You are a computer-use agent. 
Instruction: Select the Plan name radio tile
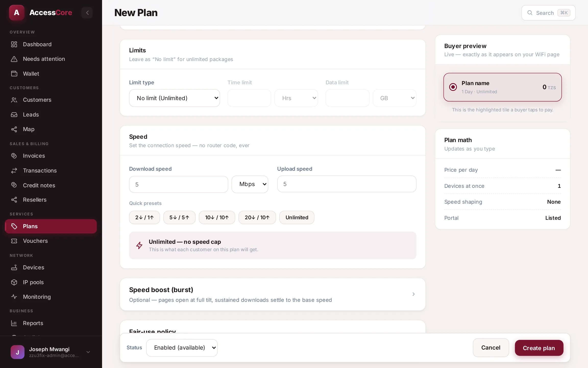click(x=503, y=87)
